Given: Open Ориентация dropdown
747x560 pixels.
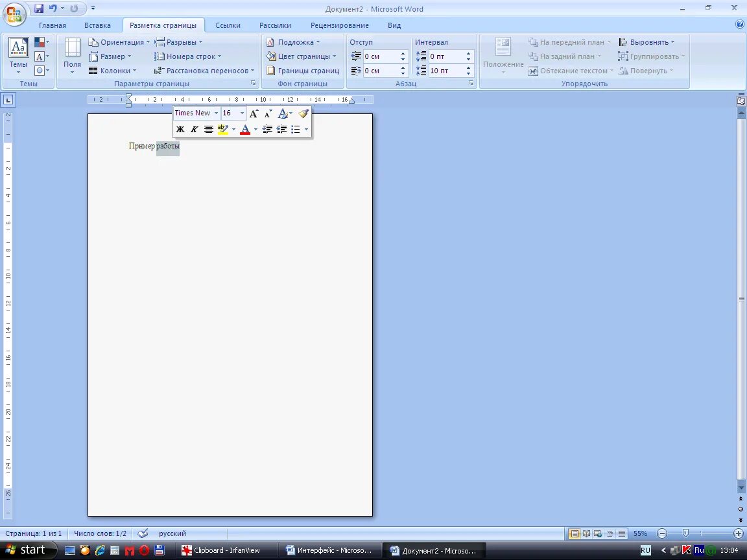Looking at the screenshot, I should click(x=119, y=42).
